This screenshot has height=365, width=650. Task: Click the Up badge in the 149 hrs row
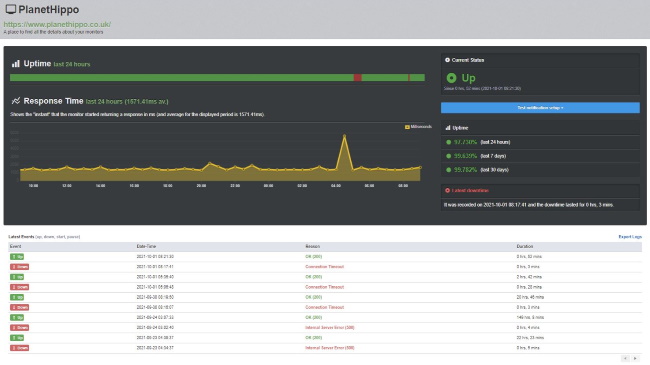17,318
